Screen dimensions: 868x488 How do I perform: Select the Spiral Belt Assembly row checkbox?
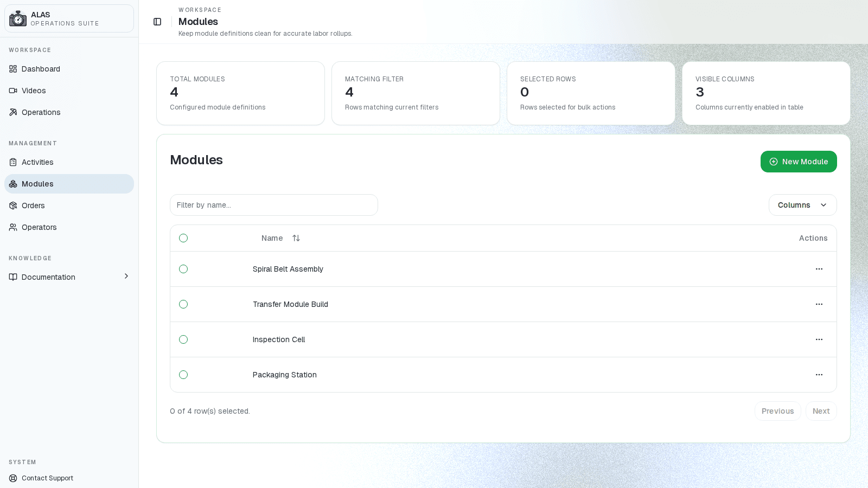(183, 269)
